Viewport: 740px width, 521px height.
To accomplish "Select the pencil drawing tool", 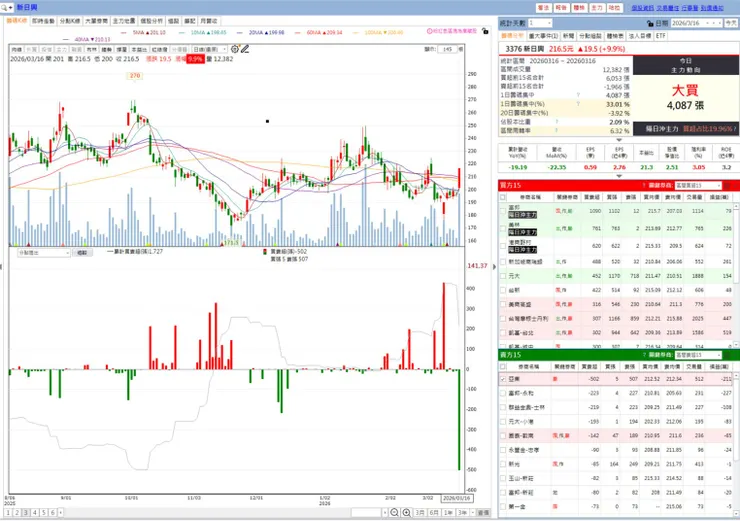I will pyautogui.click(x=244, y=49).
